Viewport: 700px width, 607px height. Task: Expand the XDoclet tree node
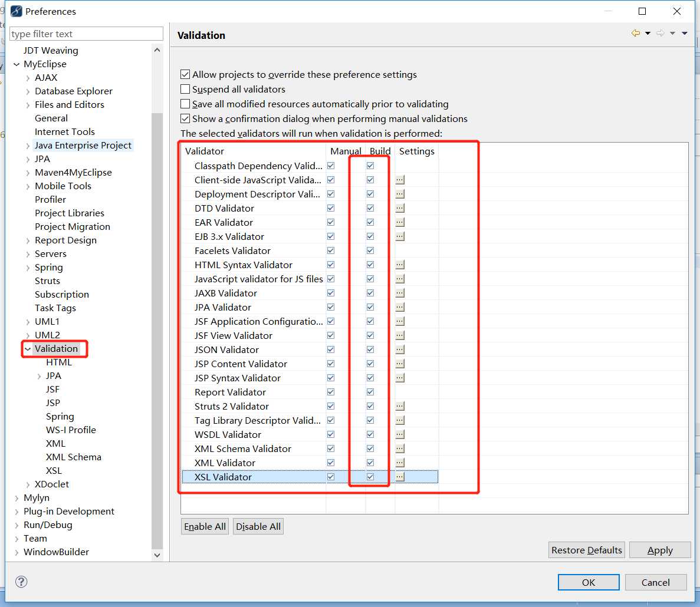click(28, 485)
